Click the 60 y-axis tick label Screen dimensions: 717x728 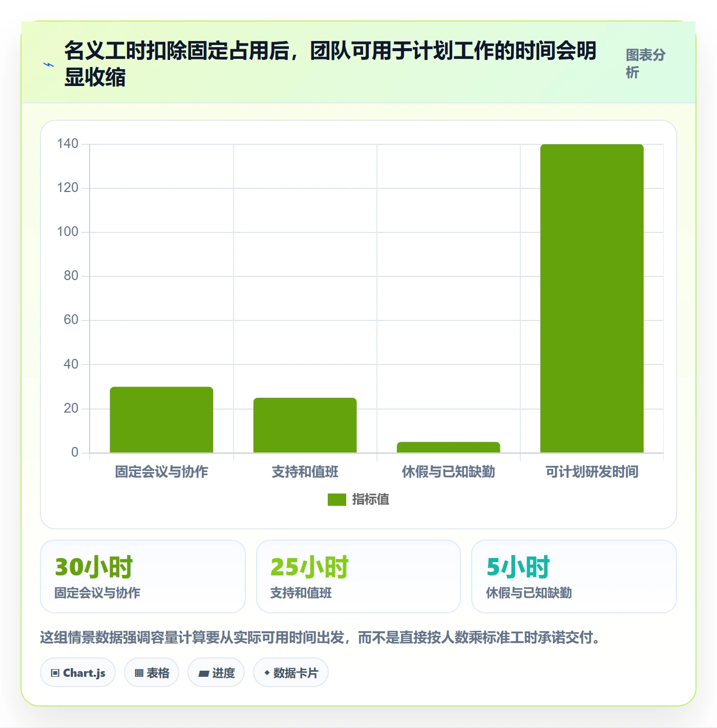(71, 320)
